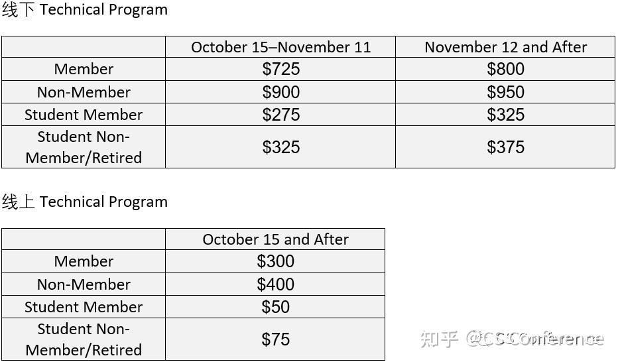Click the $50 Student Member price cell

coord(275,307)
